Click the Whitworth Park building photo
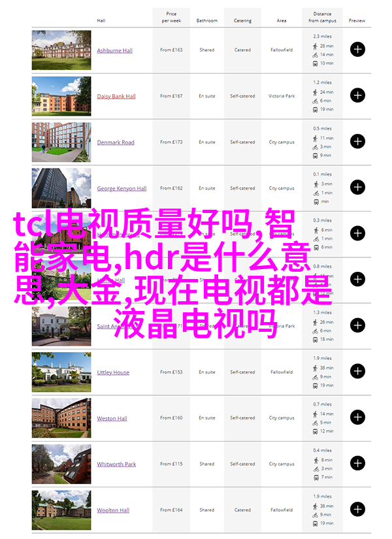Image resolution: width=392 pixels, height=539 pixels. [x=61, y=464]
